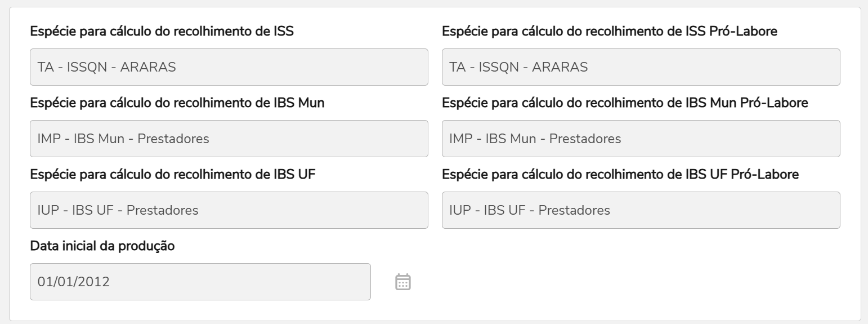
Task: Click the 'recolhimento de ISS Pró-Labore' label
Action: (610, 32)
